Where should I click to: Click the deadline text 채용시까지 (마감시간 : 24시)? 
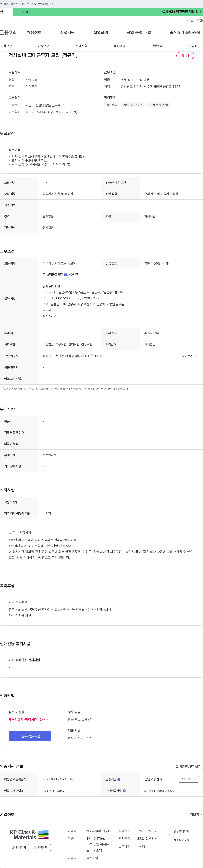pyautogui.click(x=28, y=719)
